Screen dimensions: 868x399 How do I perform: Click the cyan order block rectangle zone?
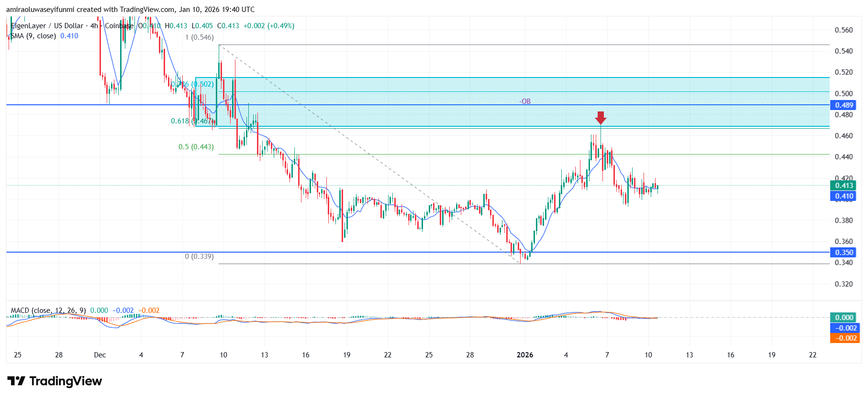(x=512, y=102)
